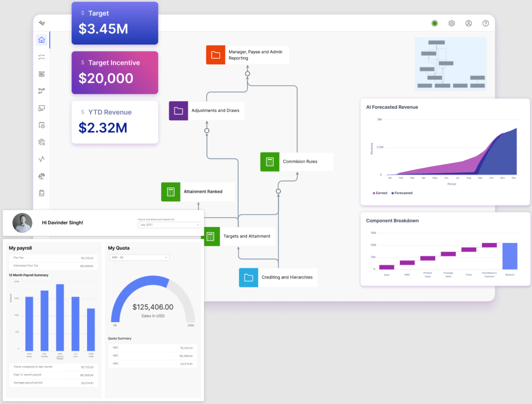Click blue folder icon of Crediting and Hierarchies
The height and width of the screenshot is (404, 532).
pyautogui.click(x=248, y=278)
